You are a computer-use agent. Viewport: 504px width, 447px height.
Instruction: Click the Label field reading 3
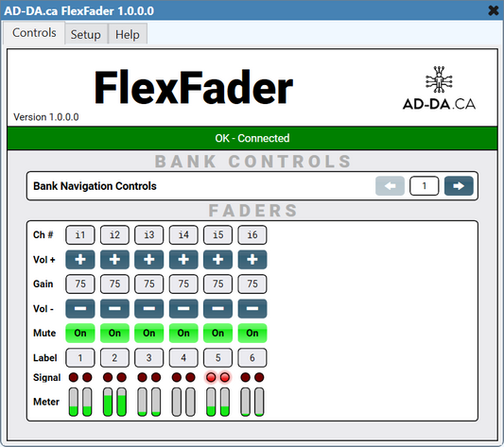(x=148, y=357)
